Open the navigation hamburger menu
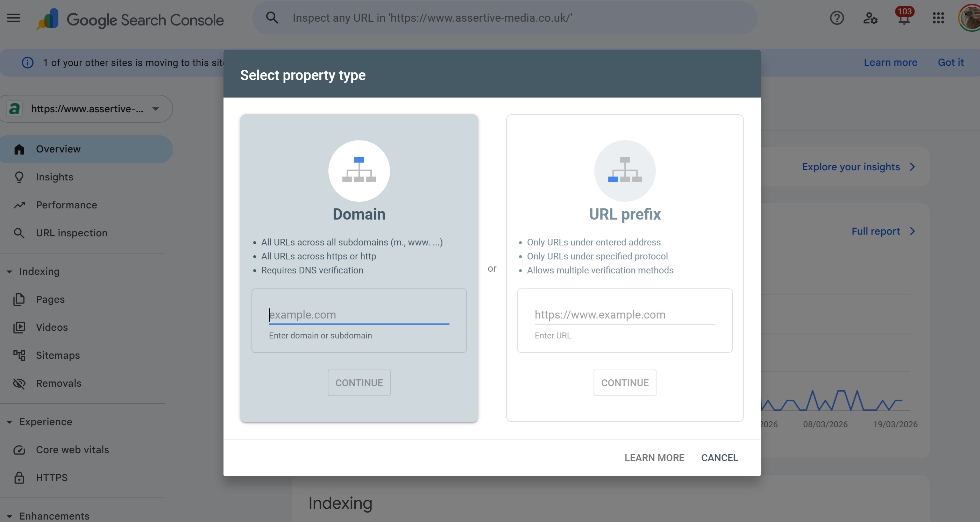This screenshot has height=522, width=980. [x=13, y=18]
